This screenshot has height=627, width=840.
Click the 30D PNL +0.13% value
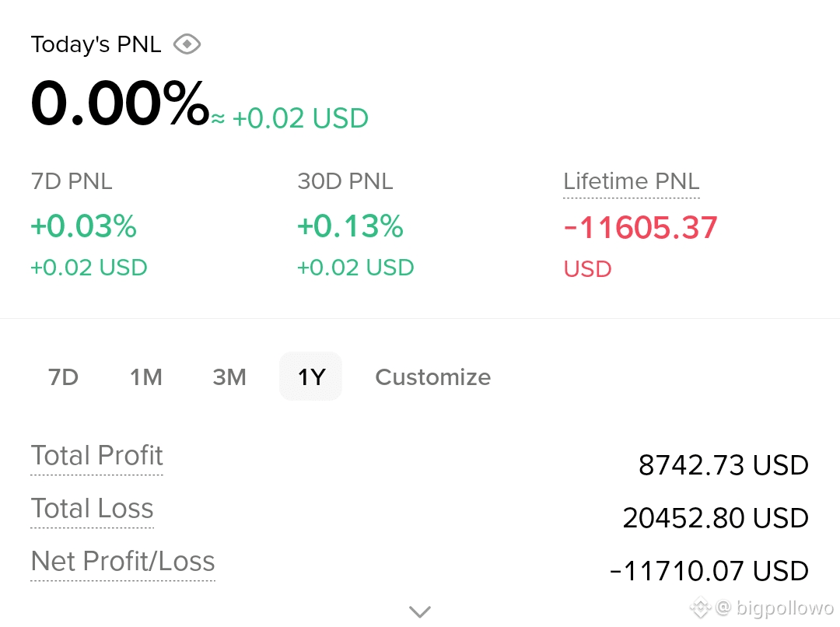click(x=350, y=226)
